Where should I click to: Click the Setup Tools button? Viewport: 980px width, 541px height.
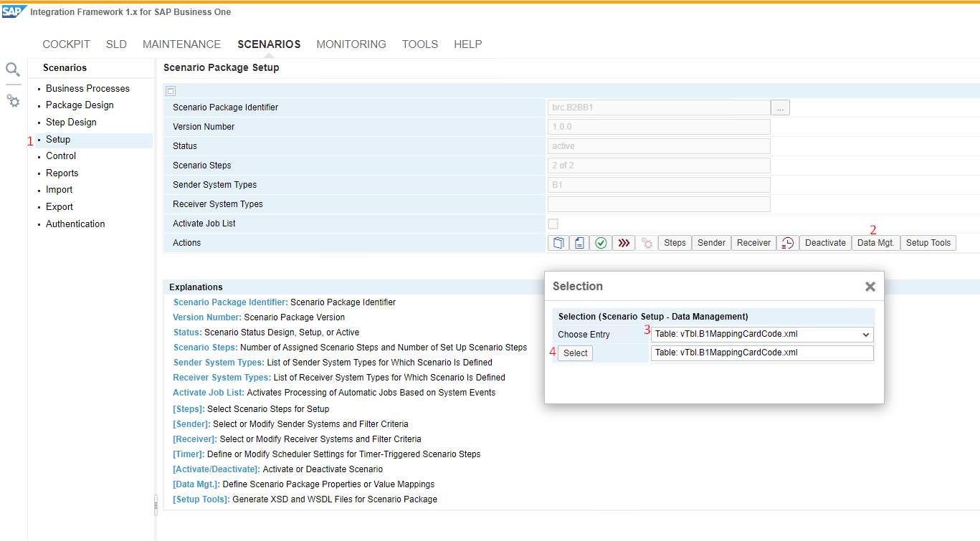928,243
